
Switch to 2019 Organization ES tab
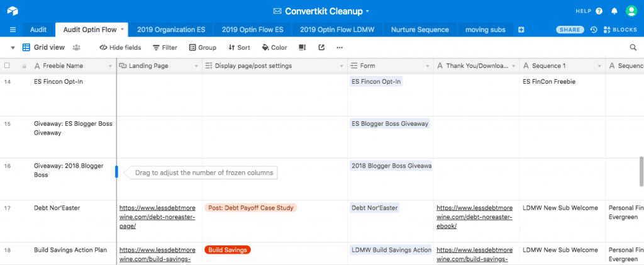coord(171,30)
